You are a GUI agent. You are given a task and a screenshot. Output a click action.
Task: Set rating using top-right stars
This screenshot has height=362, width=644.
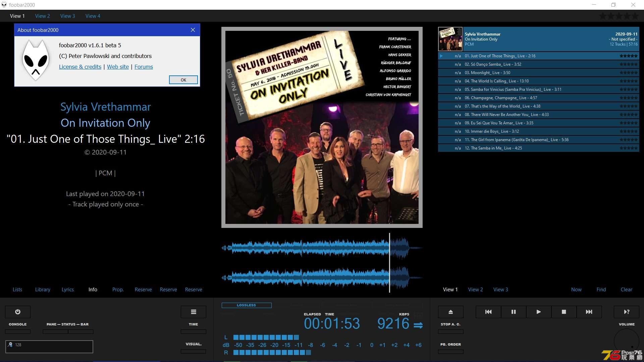pos(619,16)
